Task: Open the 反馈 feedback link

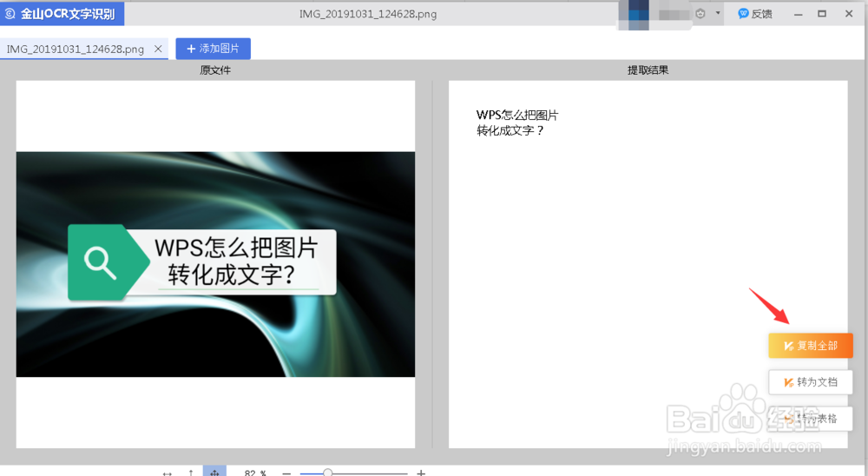Action: 755,14
